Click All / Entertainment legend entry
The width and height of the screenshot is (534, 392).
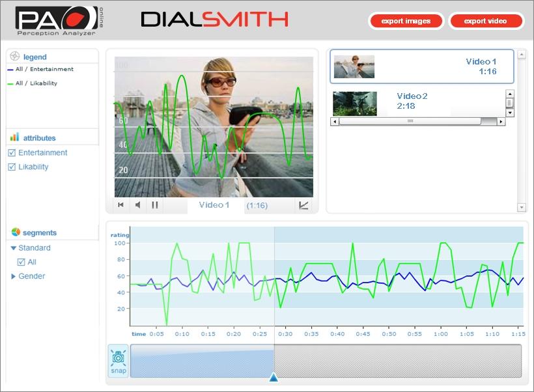[40, 69]
